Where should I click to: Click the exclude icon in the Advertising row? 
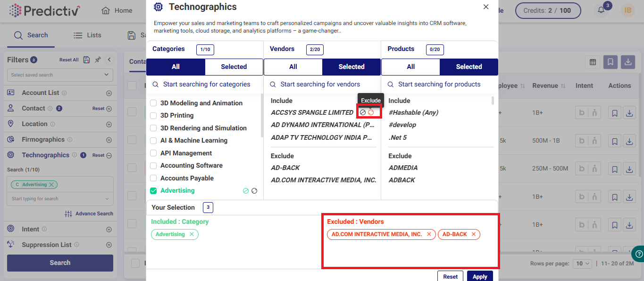click(254, 191)
